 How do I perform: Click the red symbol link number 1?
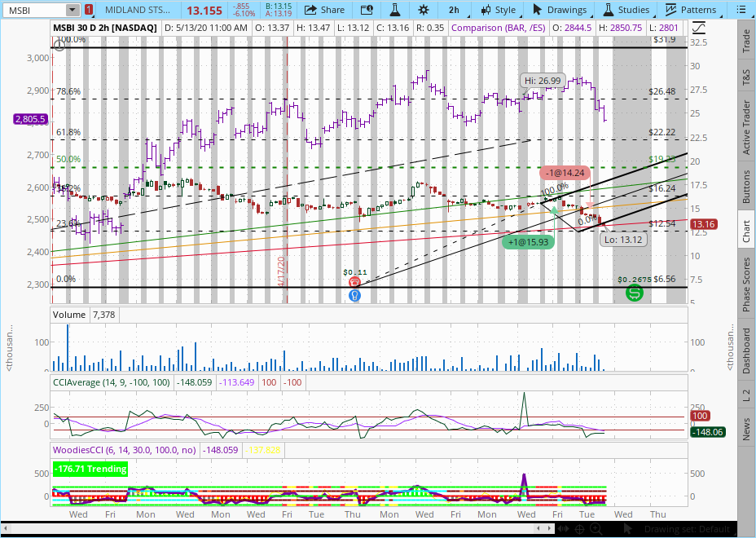(88, 10)
